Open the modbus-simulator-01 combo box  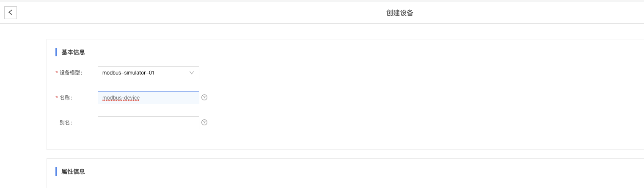[x=149, y=73]
